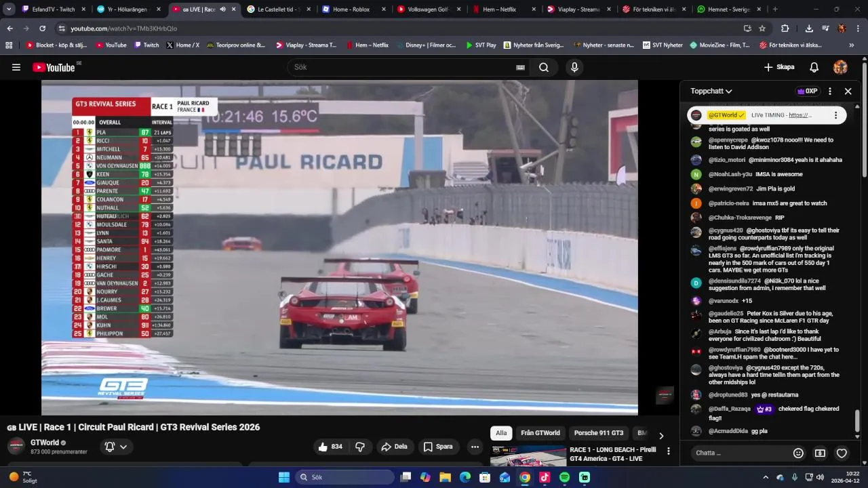
Task: Select the Alla filter chip
Action: (501, 433)
